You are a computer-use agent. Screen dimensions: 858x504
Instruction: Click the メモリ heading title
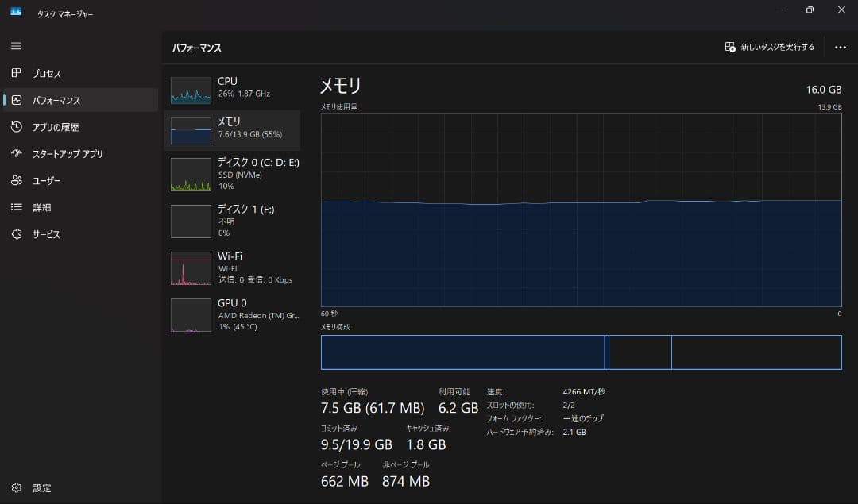[x=340, y=86]
